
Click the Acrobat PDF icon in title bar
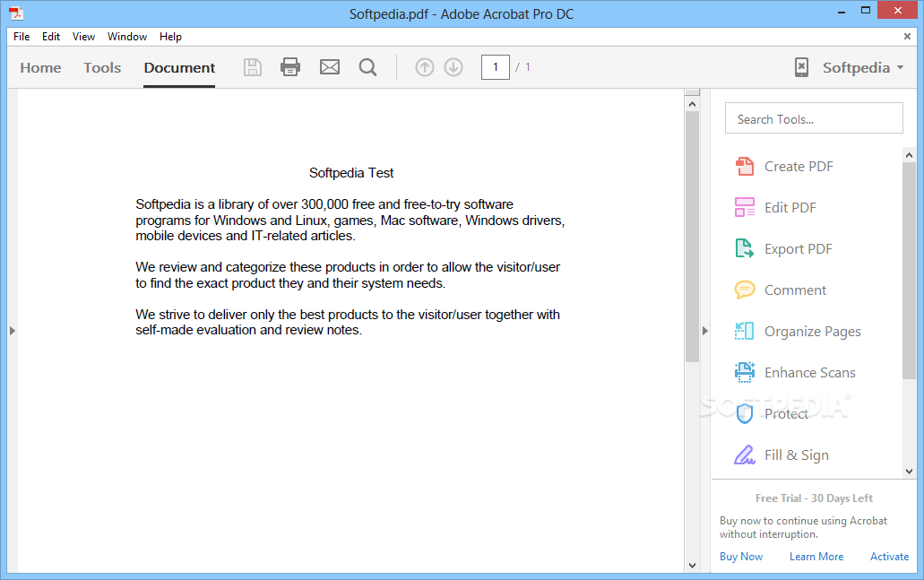[16, 13]
